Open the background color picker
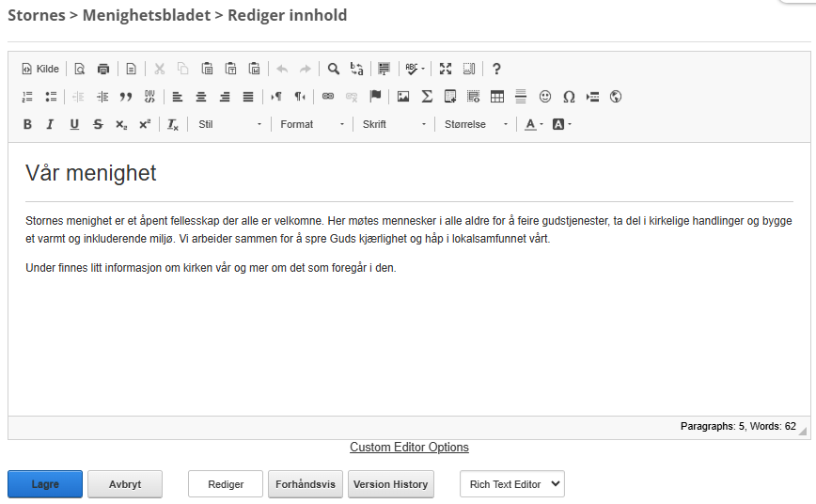This screenshot has width=816, height=504. click(x=562, y=124)
